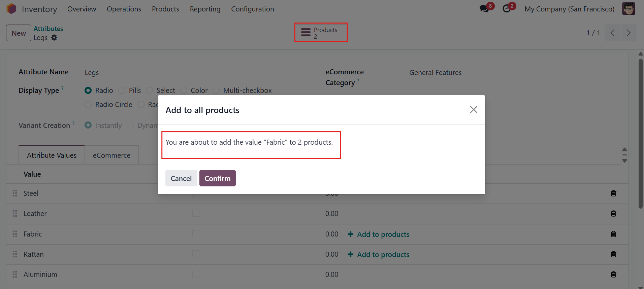Click the Inventory app logo
Image resolution: width=644 pixels, height=289 pixels.
pyautogui.click(x=11, y=9)
